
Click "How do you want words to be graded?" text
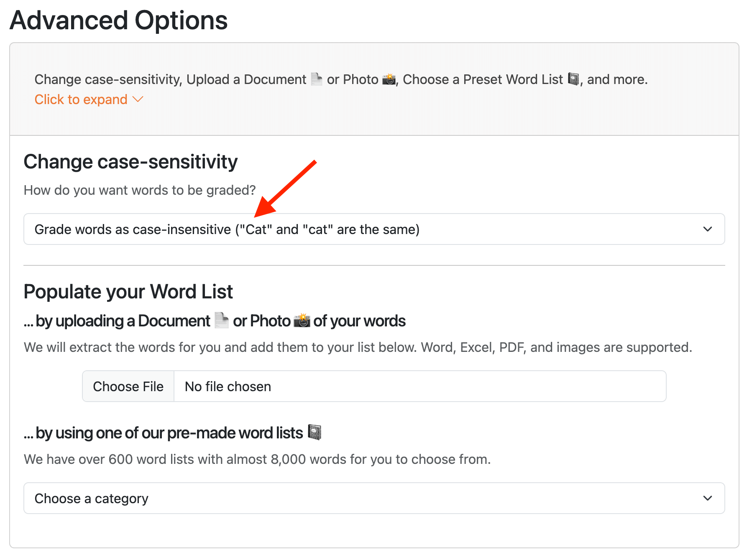pyautogui.click(x=140, y=190)
